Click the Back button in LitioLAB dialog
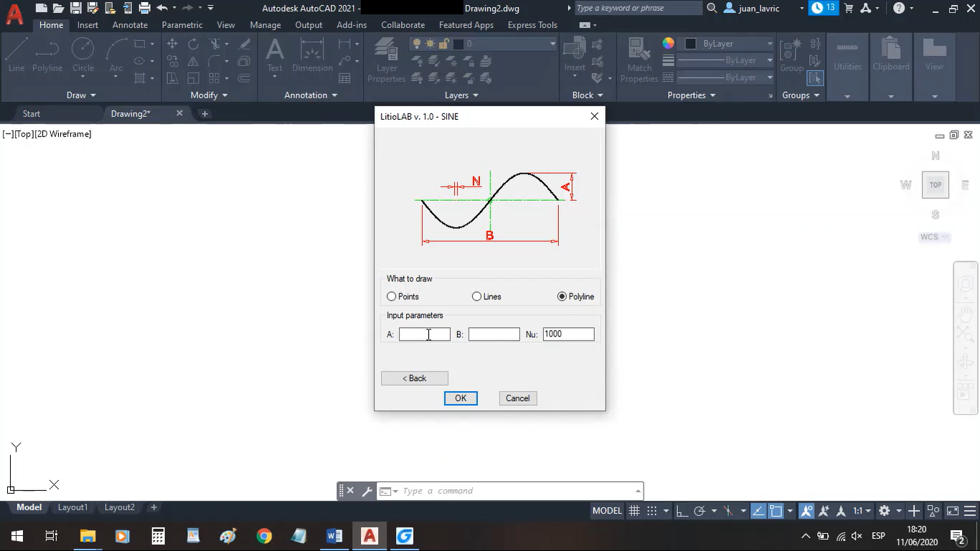Image resolution: width=980 pixels, height=551 pixels. [415, 378]
